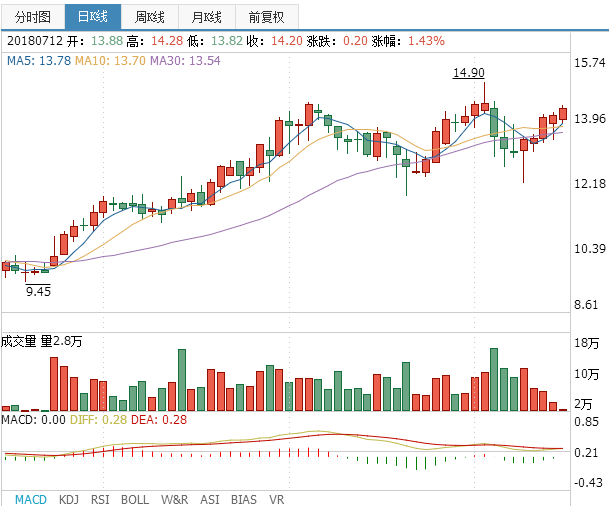Screen dimensions: 609x506
Task: Click the 2万 volume axis label
Action: tap(583, 405)
